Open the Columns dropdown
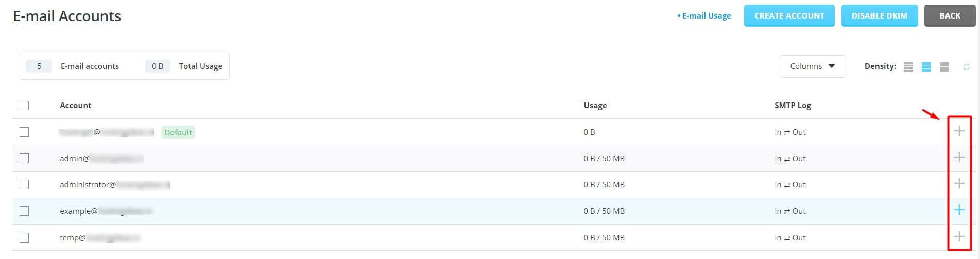This screenshot has height=259, width=980. (812, 66)
